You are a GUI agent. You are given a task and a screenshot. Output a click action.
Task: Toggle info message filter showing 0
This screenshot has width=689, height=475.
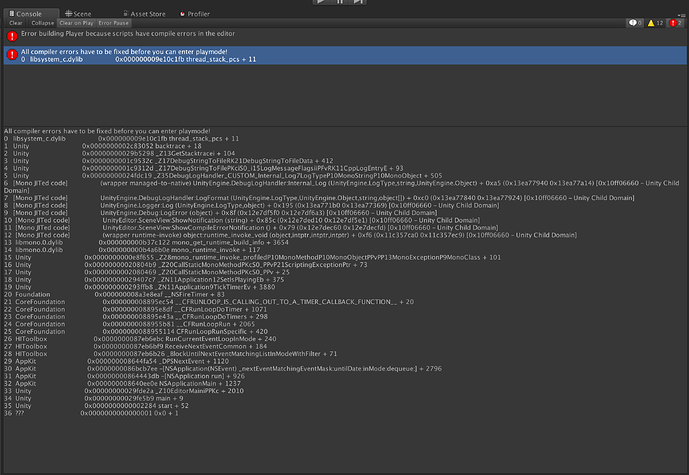pos(635,23)
